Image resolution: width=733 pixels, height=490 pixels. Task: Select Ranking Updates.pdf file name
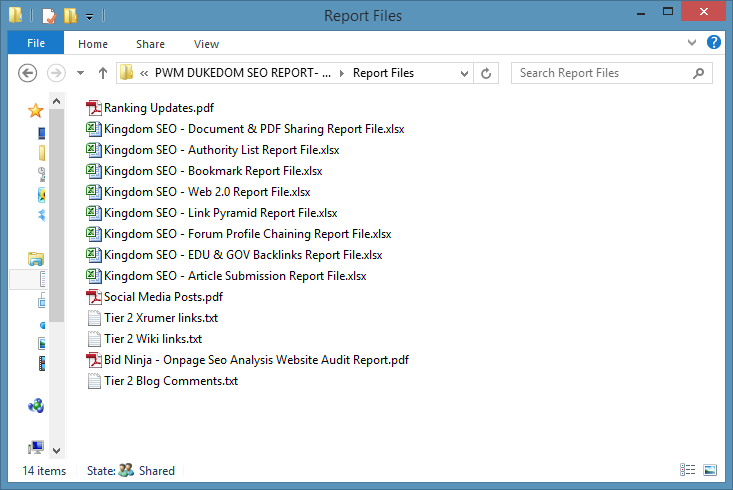[159, 108]
